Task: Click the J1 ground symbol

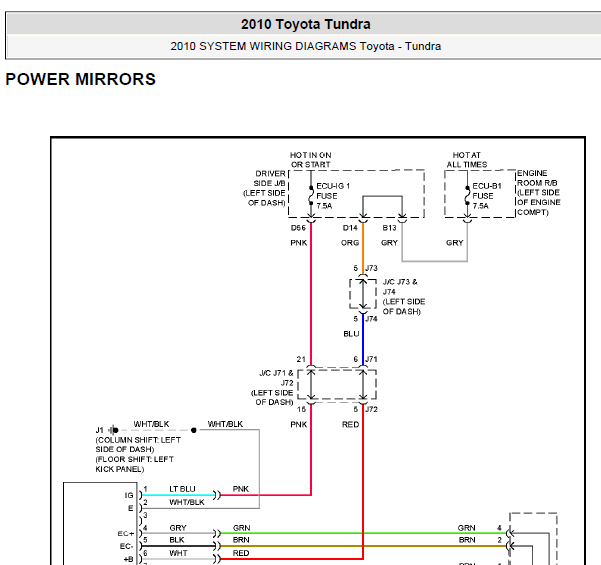Action: 113,430
